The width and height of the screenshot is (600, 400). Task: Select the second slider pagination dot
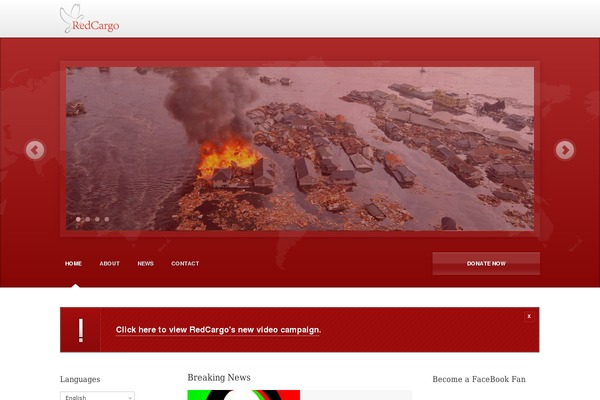88,219
